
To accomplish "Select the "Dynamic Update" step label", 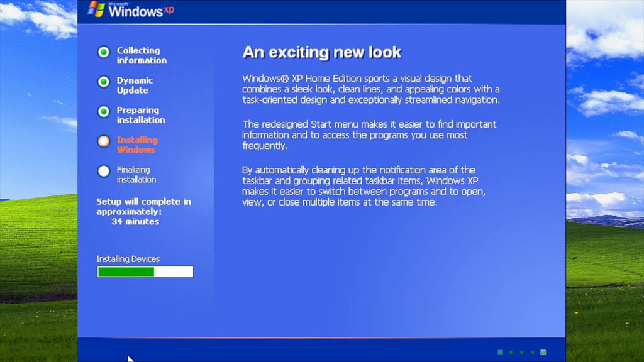I will click(135, 85).
